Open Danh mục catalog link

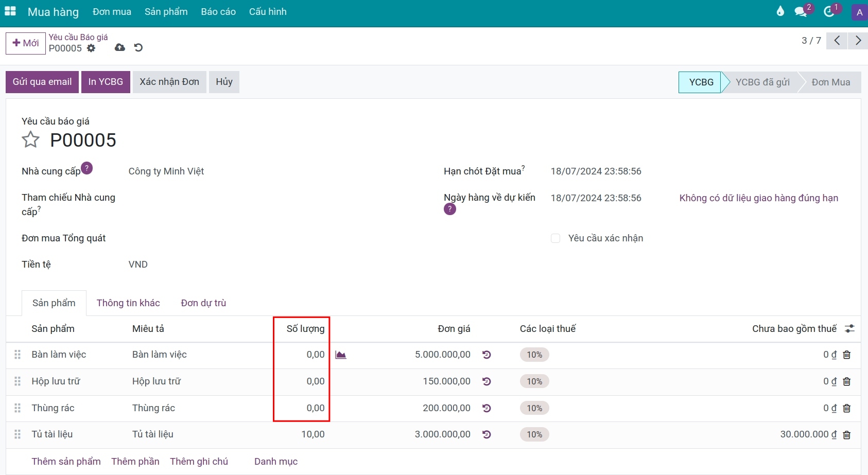tap(276, 462)
